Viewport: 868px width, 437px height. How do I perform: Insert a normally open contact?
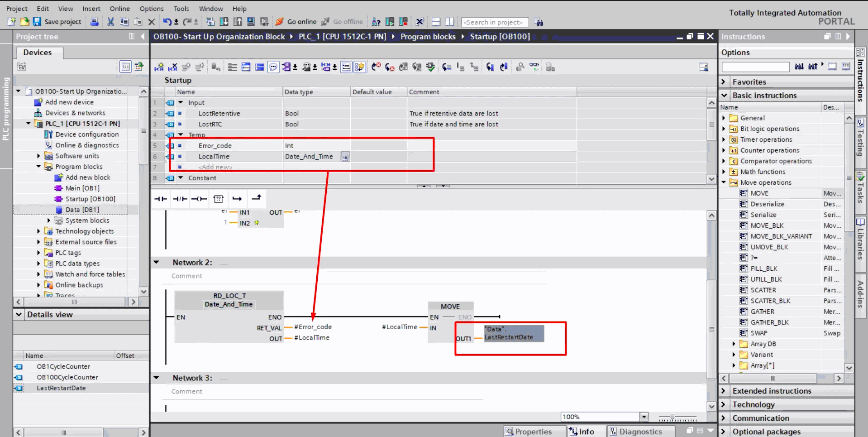click(x=161, y=199)
